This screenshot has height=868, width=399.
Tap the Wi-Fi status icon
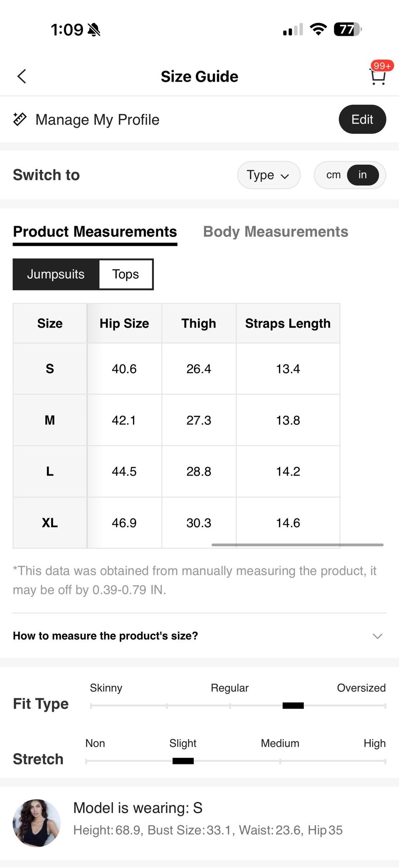(318, 29)
